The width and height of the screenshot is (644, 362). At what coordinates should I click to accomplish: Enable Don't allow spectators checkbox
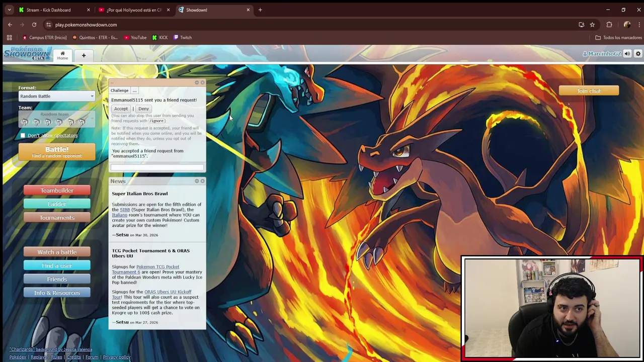click(23, 136)
